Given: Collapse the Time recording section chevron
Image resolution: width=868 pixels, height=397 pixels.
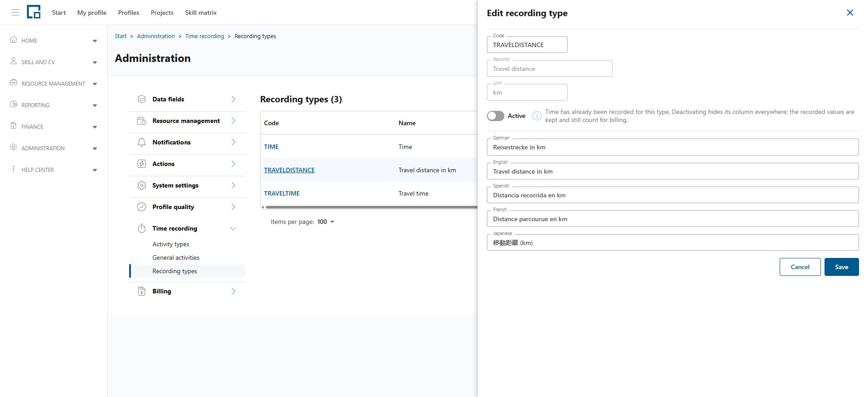Looking at the screenshot, I should [x=233, y=228].
